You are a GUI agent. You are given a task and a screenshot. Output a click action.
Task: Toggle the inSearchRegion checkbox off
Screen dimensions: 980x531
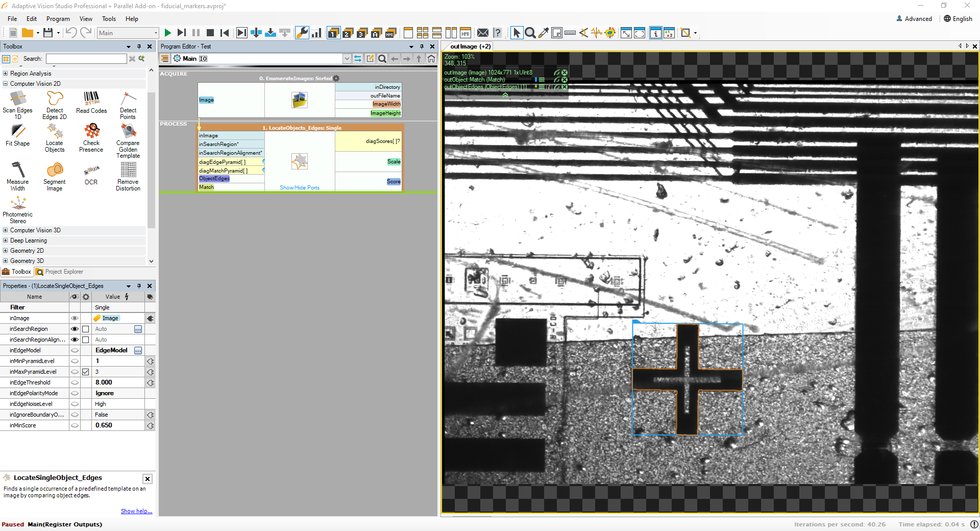[85, 329]
